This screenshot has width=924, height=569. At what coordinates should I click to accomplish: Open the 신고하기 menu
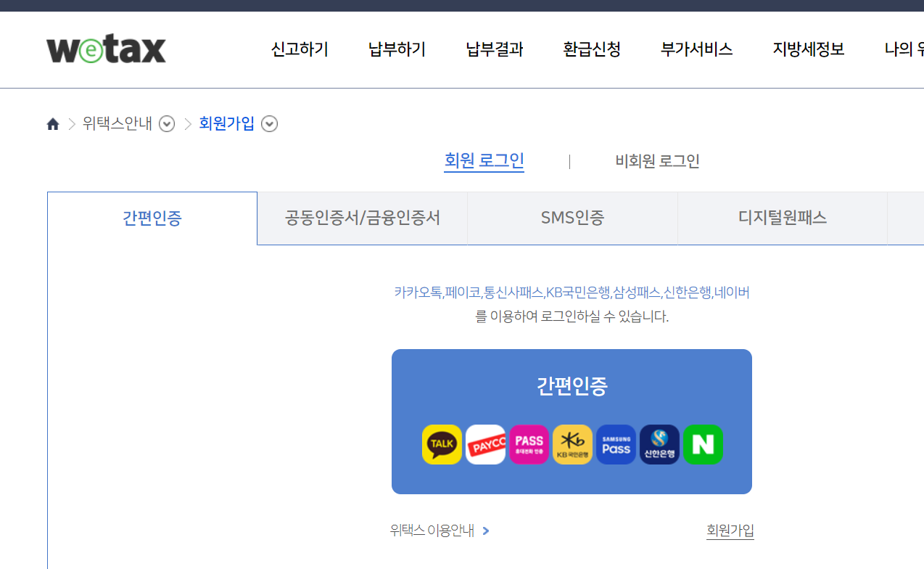pos(299,49)
